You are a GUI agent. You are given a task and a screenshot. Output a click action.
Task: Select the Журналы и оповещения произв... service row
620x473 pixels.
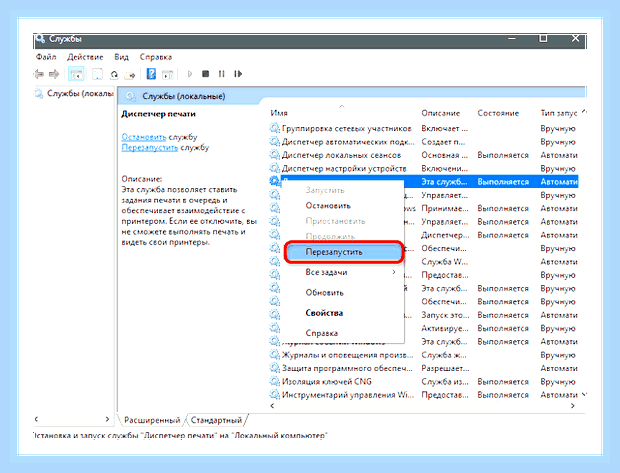(423, 355)
